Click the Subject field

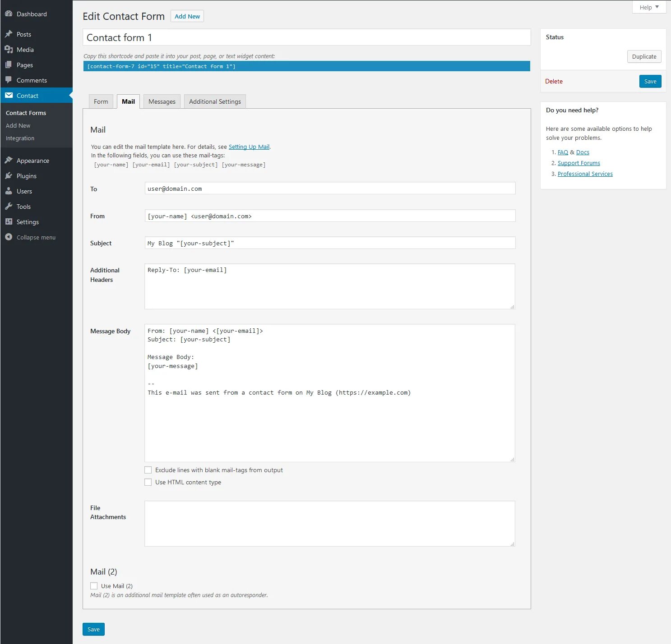coord(330,243)
